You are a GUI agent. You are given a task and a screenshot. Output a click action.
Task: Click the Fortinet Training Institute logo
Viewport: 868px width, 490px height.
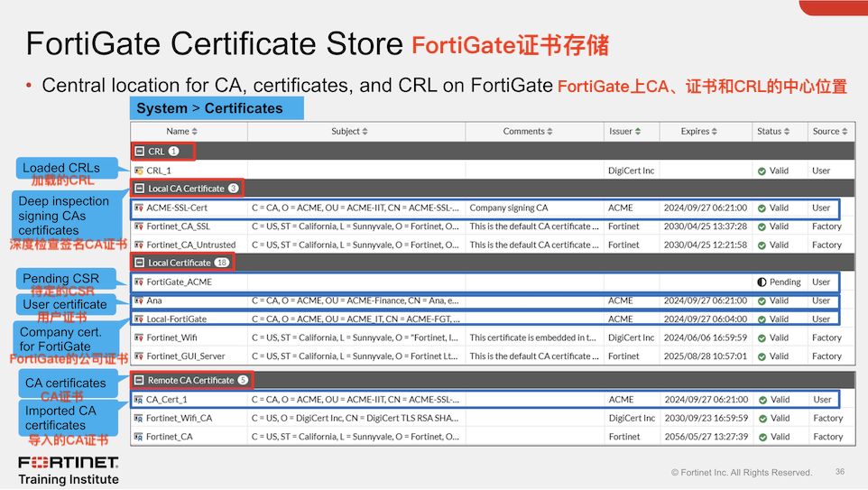[x=69, y=471]
